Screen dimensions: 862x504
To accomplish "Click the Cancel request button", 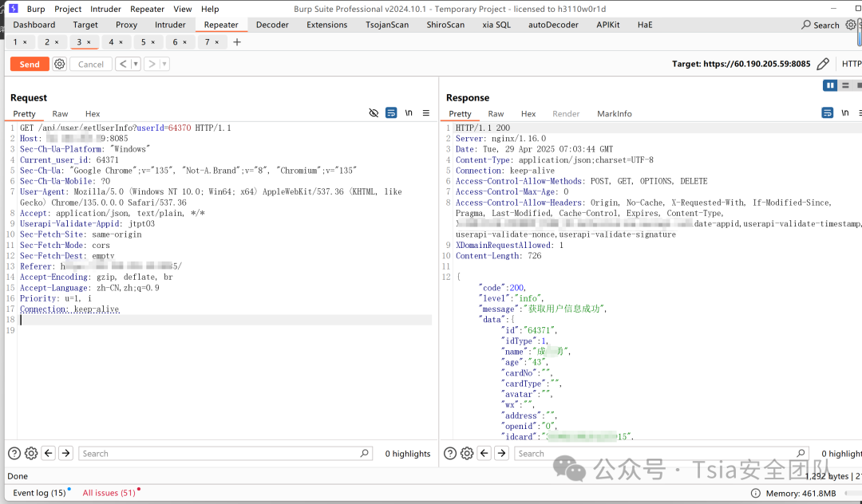I will (91, 65).
